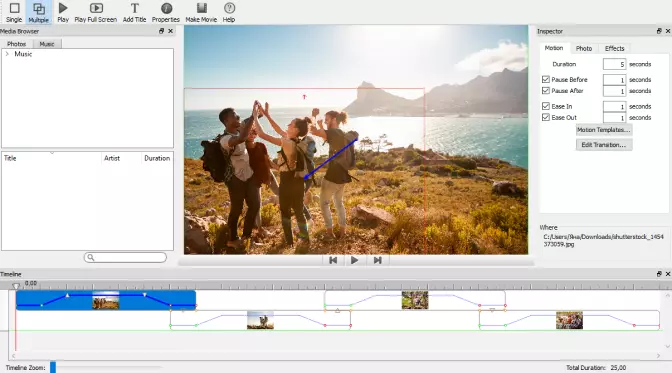Open the Motion tab in Inspector
The width and height of the screenshot is (672, 373).
pos(554,48)
